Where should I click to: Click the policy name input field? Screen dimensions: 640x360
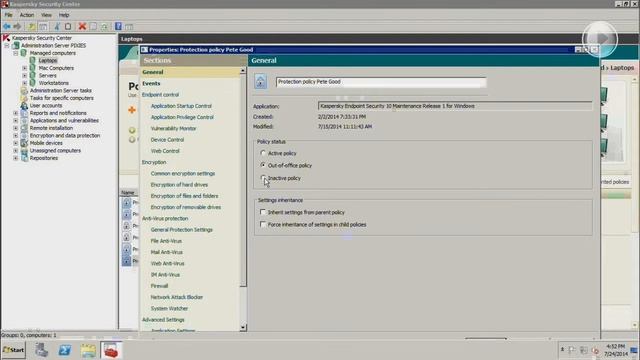(381, 82)
